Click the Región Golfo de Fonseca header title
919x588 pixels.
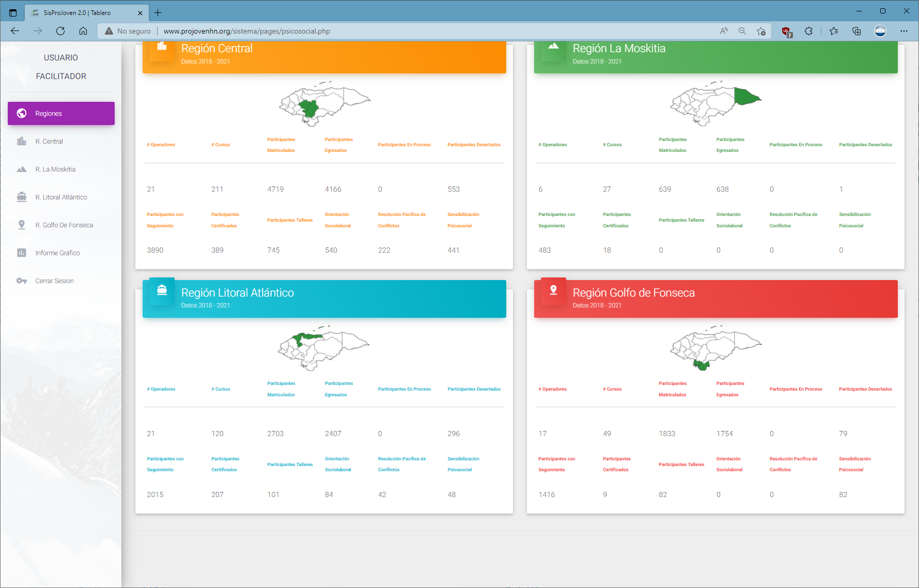click(634, 293)
